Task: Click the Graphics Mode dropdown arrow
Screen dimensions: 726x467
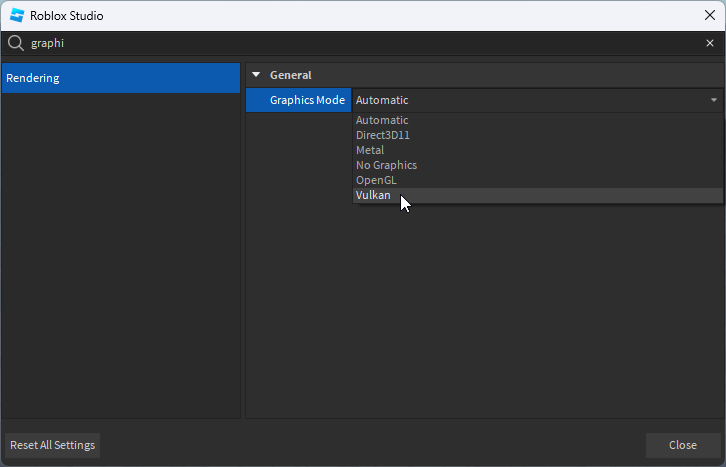Action: [x=714, y=100]
